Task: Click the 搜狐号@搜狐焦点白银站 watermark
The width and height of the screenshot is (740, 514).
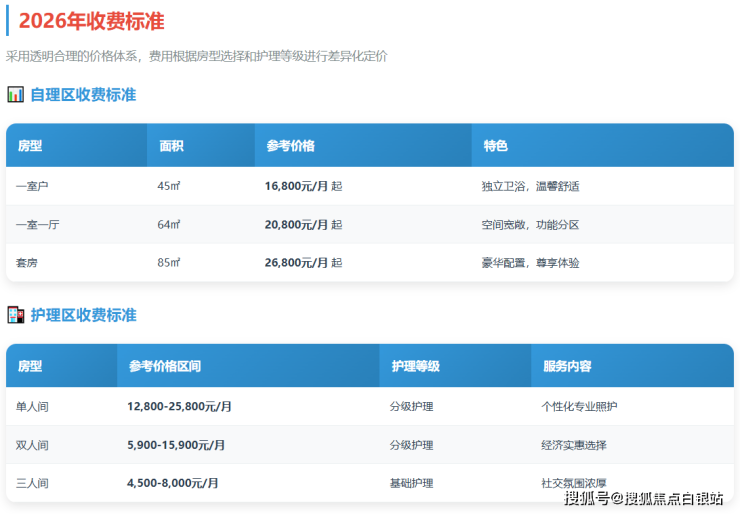Action: tap(643, 497)
